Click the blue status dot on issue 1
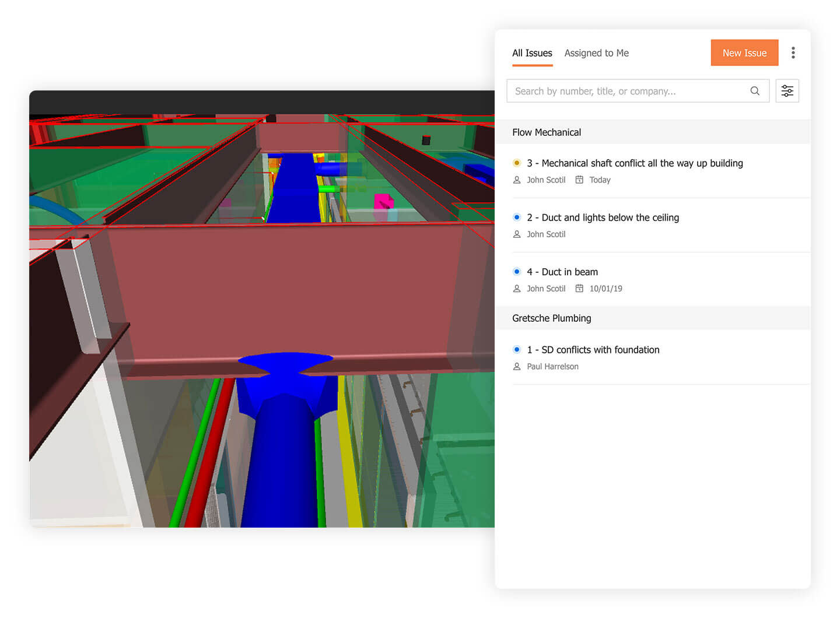Image resolution: width=840 pixels, height=618 pixels. [516, 350]
